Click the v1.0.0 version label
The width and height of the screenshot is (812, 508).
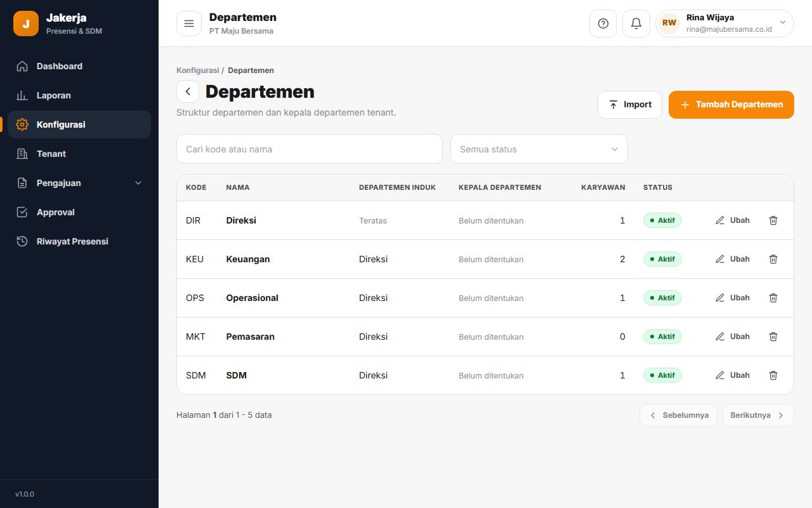pyautogui.click(x=25, y=494)
